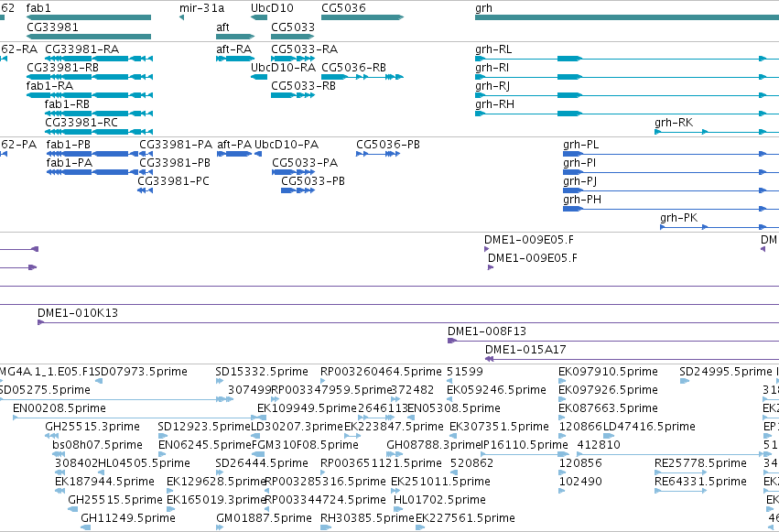Select the RE64331.5prime EST label
The image size is (779, 532).
pos(700,483)
